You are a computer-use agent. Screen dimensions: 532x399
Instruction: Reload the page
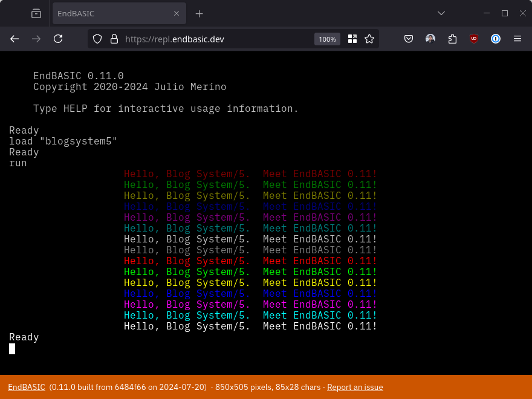58,39
